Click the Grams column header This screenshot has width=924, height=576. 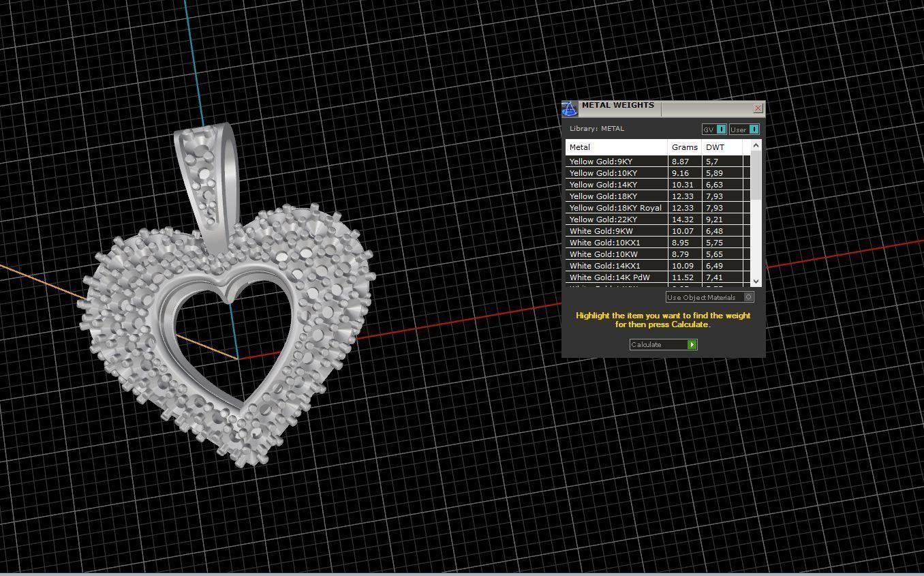[684, 147]
